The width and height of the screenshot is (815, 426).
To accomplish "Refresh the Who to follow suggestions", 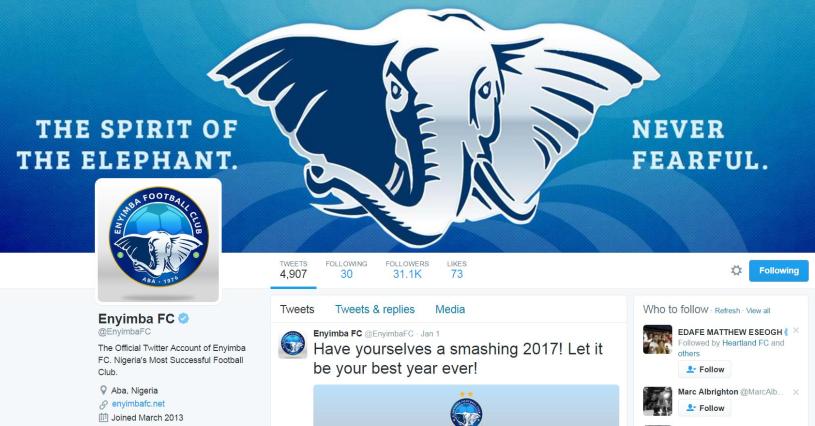I will pyautogui.click(x=727, y=311).
